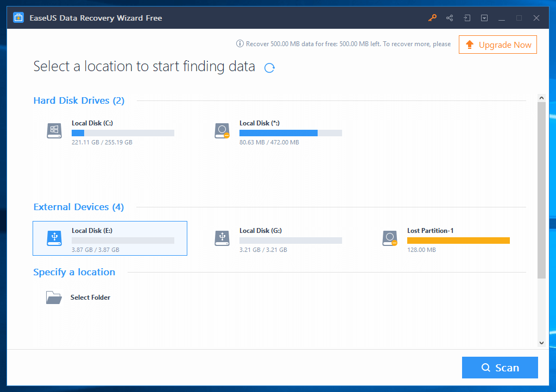Screen dimensions: 556x392
Task: Start scanning with the Scan button
Action: (x=500, y=368)
